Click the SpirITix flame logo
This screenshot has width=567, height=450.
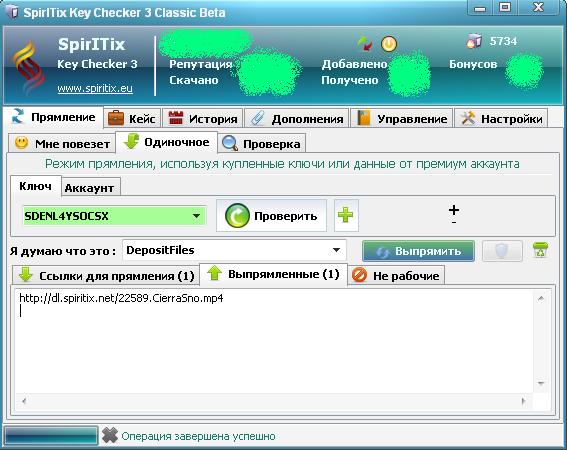point(29,68)
